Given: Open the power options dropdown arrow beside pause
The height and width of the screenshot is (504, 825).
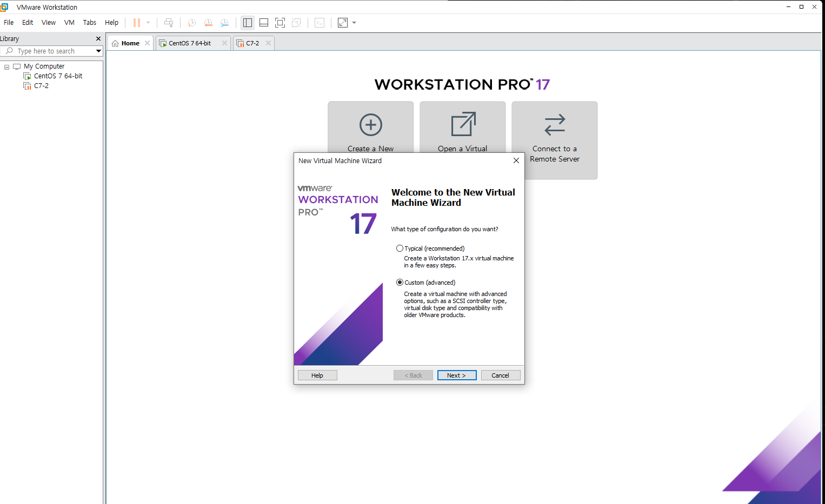Looking at the screenshot, I should (x=148, y=23).
